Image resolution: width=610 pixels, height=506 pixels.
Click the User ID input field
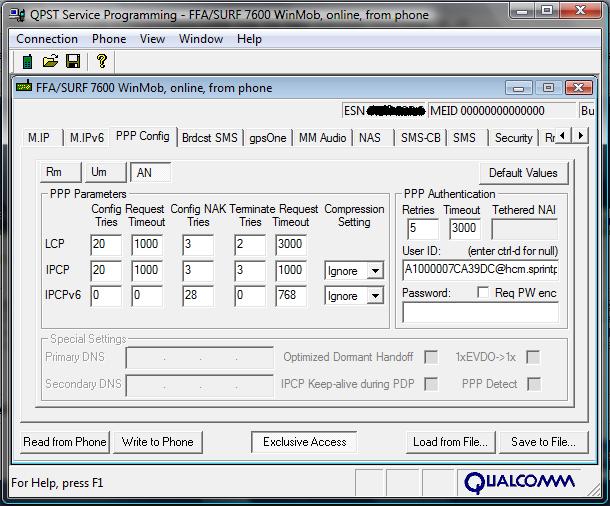click(481, 270)
